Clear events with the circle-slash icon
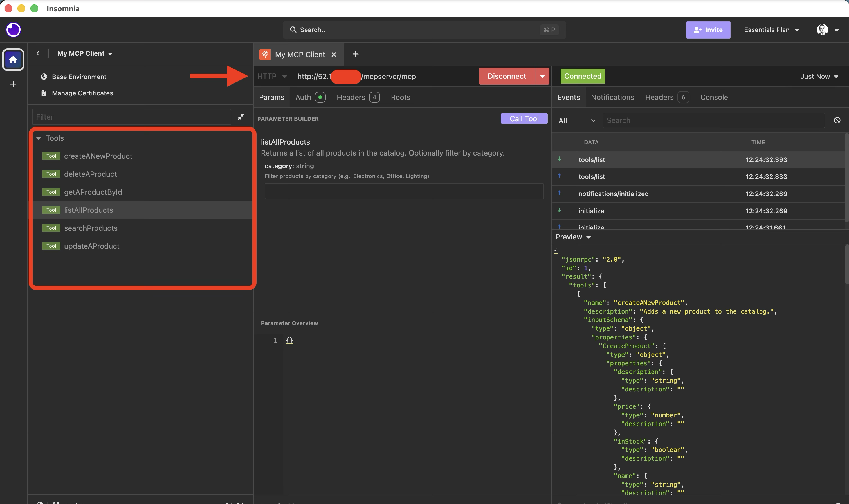The width and height of the screenshot is (849, 504). pos(837,120)
